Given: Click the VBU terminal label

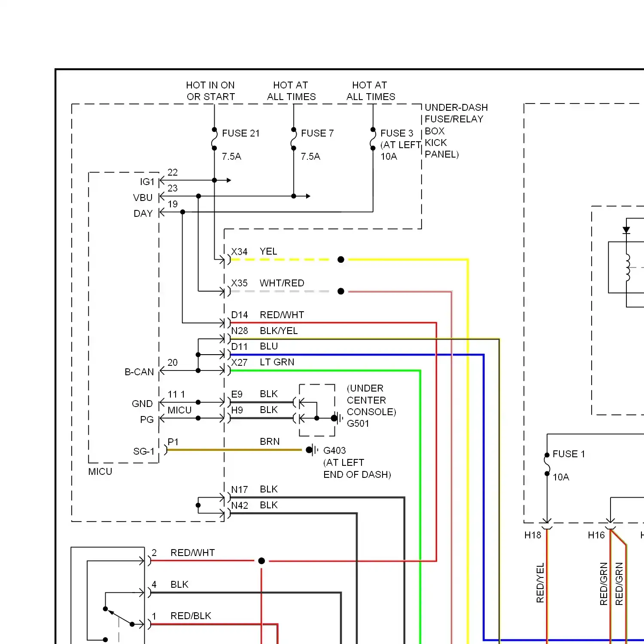Looking at the screenshot, I should pos(143,197).
